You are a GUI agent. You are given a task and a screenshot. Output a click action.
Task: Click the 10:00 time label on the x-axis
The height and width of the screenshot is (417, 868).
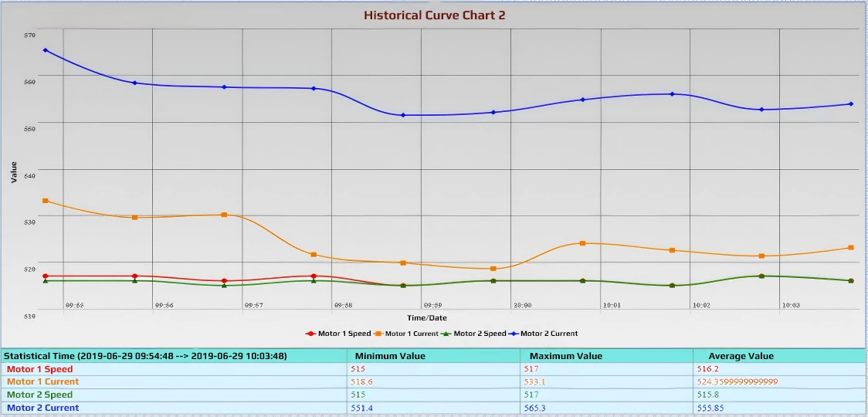click(x=522, y=306)
